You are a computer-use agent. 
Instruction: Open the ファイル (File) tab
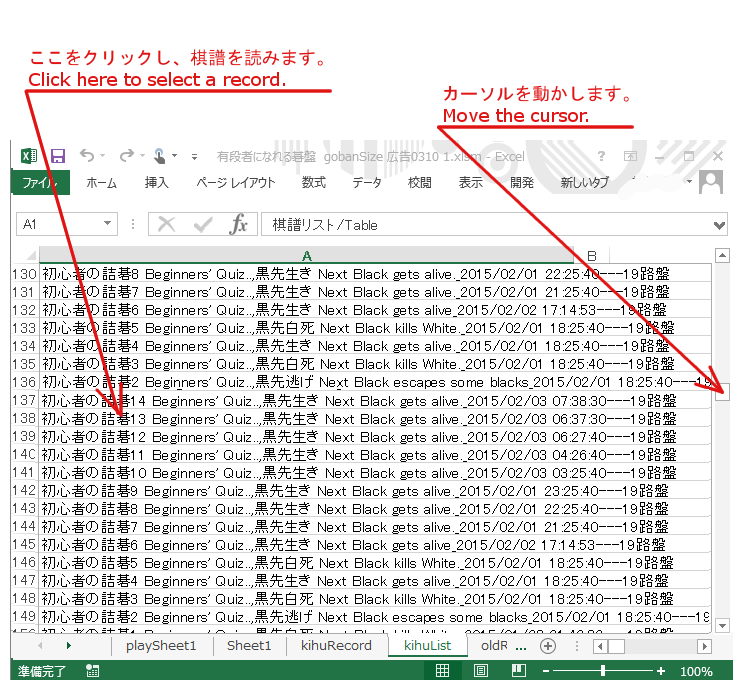click(x=40, y=183)
